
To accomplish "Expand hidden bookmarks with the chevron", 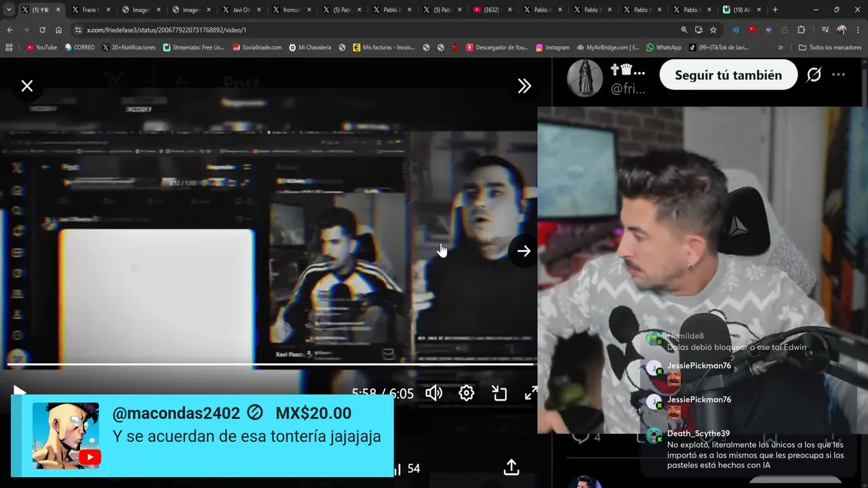I will point(781,47).
